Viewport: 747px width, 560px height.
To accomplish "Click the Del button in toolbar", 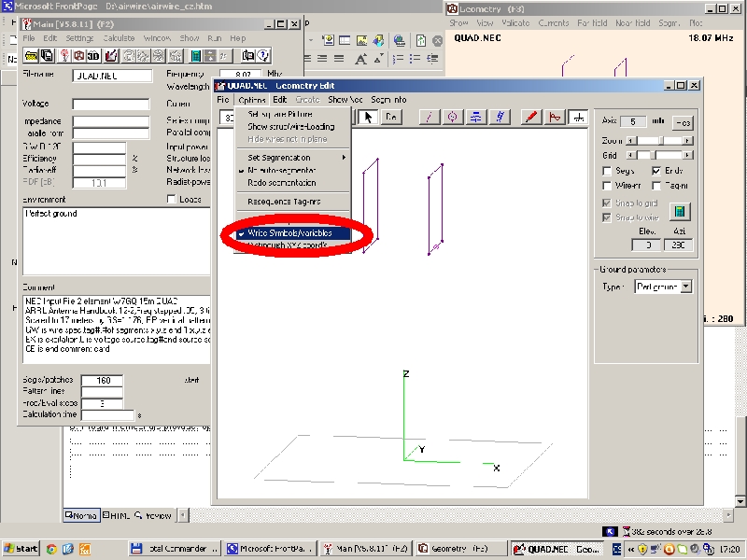I will pyautogui.click(x=391, y=117).
